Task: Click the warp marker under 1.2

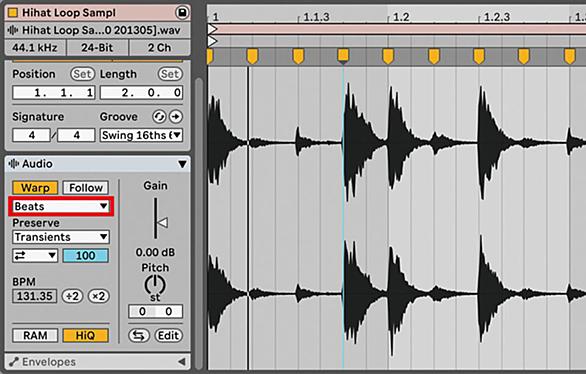Action: point(388,56)
